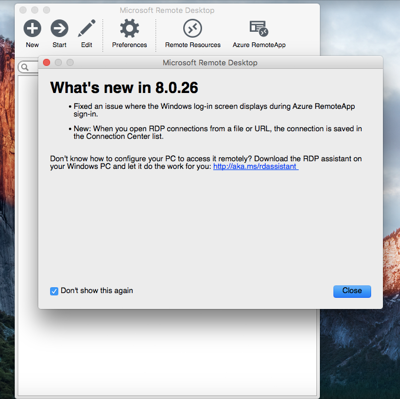Open the aka.ms/rdassistant link
Viewport: 400px width, 399px height.
click(256, 166)
